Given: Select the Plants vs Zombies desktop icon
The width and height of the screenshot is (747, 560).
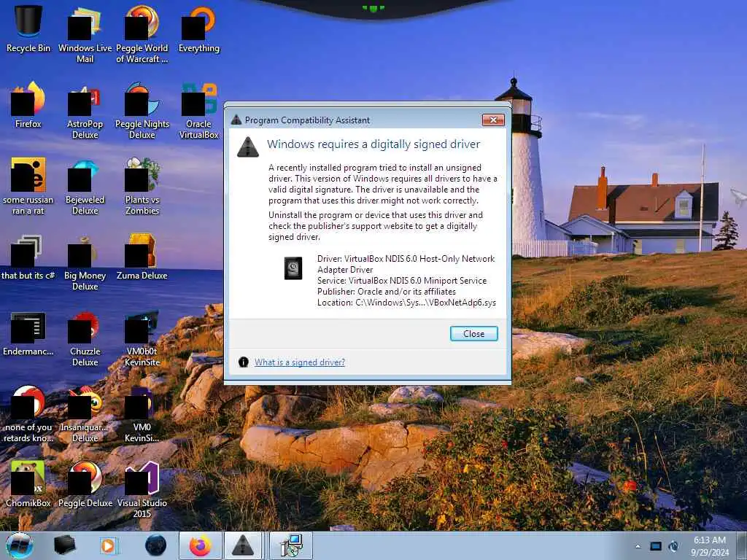Looking at the screenshot, I should tap(142, 186).
